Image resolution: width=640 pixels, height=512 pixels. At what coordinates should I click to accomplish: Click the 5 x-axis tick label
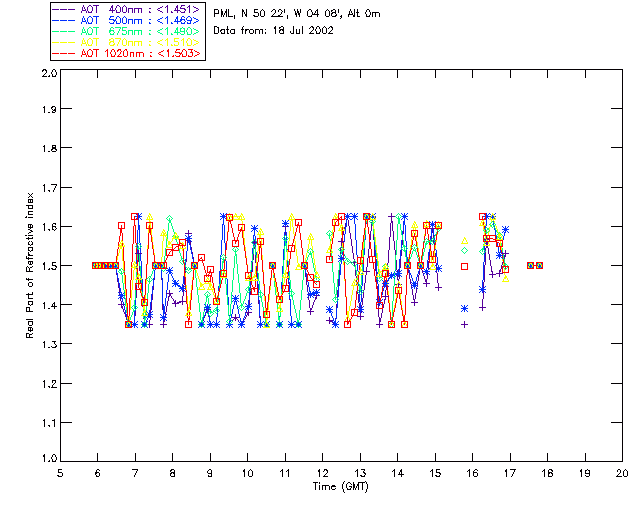click(x=60, y=473)
